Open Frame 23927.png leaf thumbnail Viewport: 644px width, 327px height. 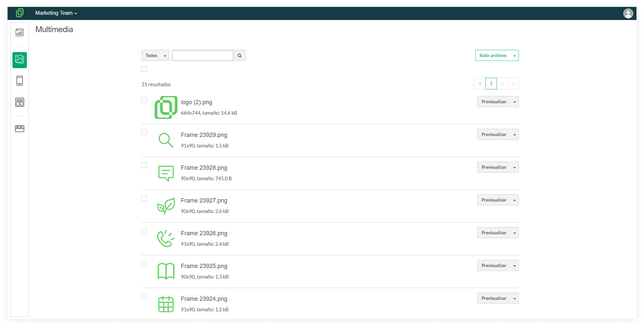point(166,206)
